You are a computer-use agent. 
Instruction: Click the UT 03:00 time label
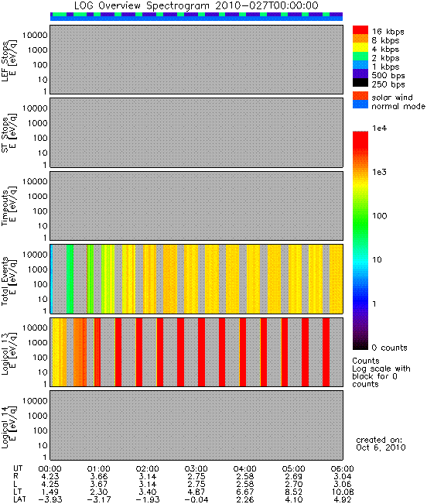[x=196, y=469]
